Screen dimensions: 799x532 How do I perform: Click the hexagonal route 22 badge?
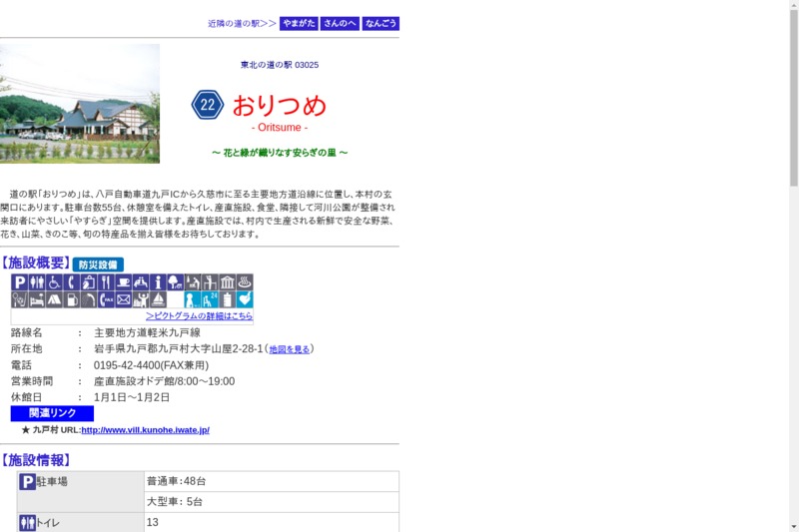pos(208,105)
